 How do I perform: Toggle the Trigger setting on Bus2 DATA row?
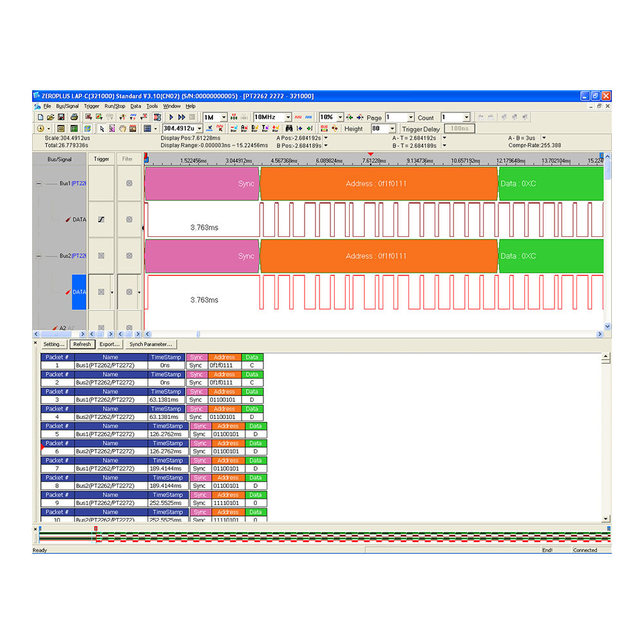(x=100, y=291)
